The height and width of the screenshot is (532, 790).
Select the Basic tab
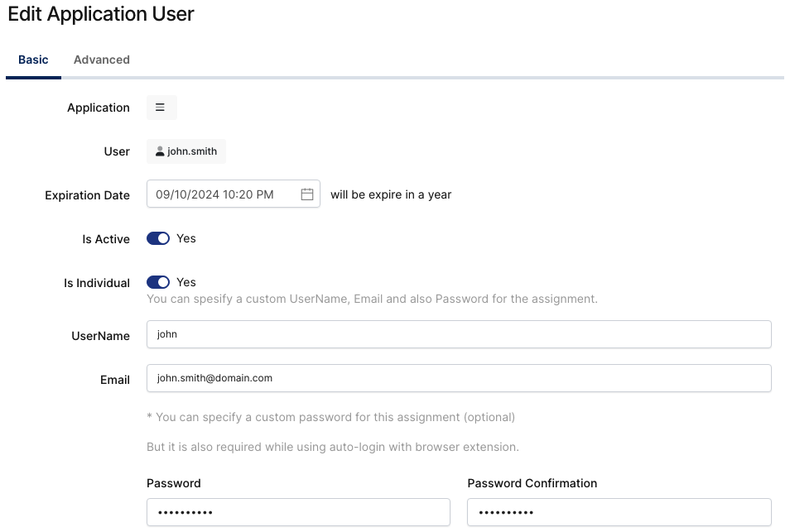click(33, 60)
